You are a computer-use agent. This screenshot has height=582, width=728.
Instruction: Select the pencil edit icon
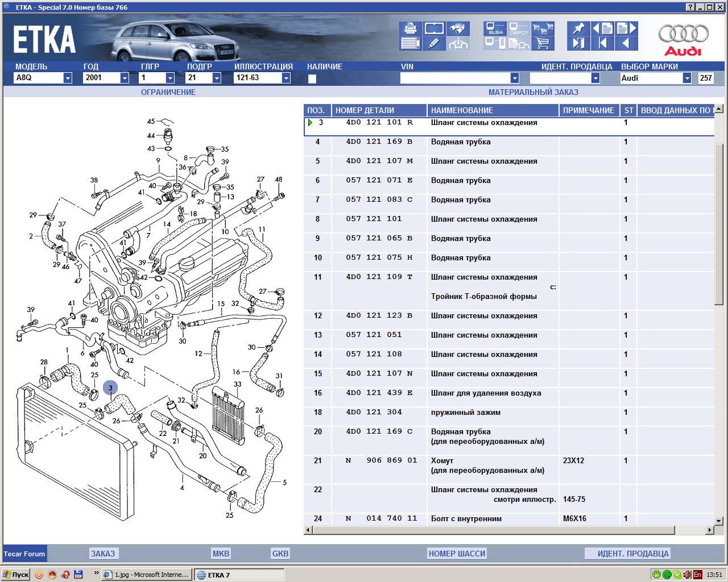click(x=434, y=43)
